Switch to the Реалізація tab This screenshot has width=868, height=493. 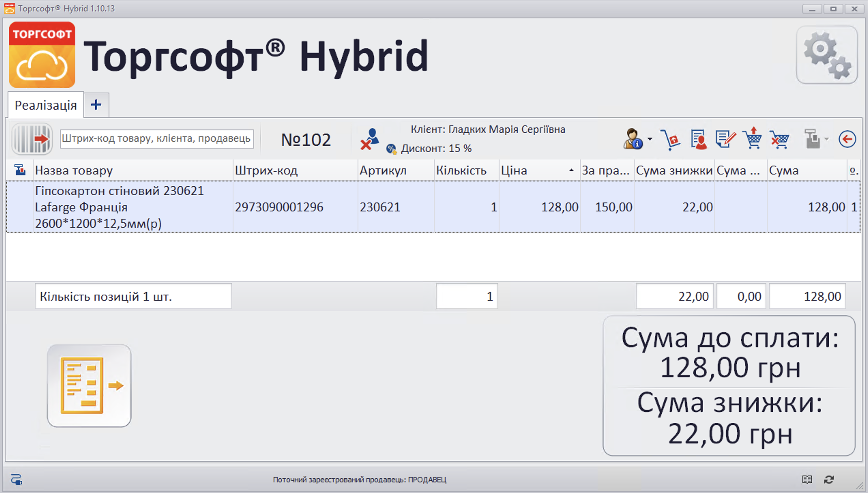pos(46,105)
